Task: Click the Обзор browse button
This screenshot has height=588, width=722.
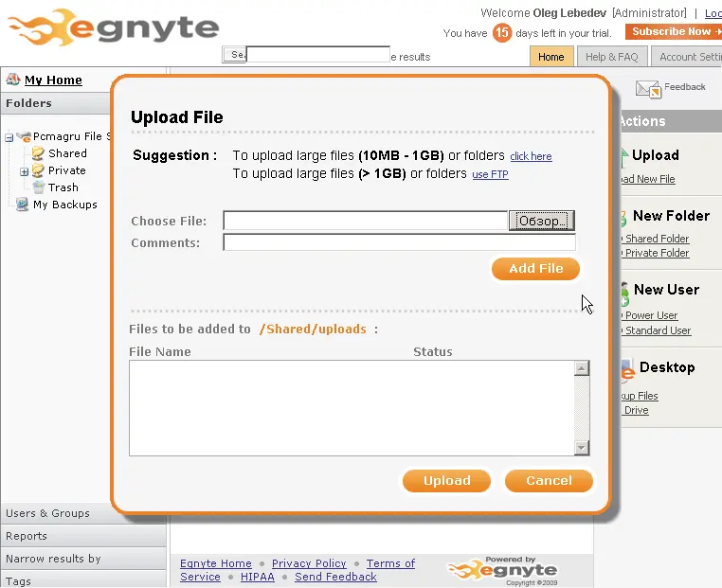Action: [x=542, y=221]
